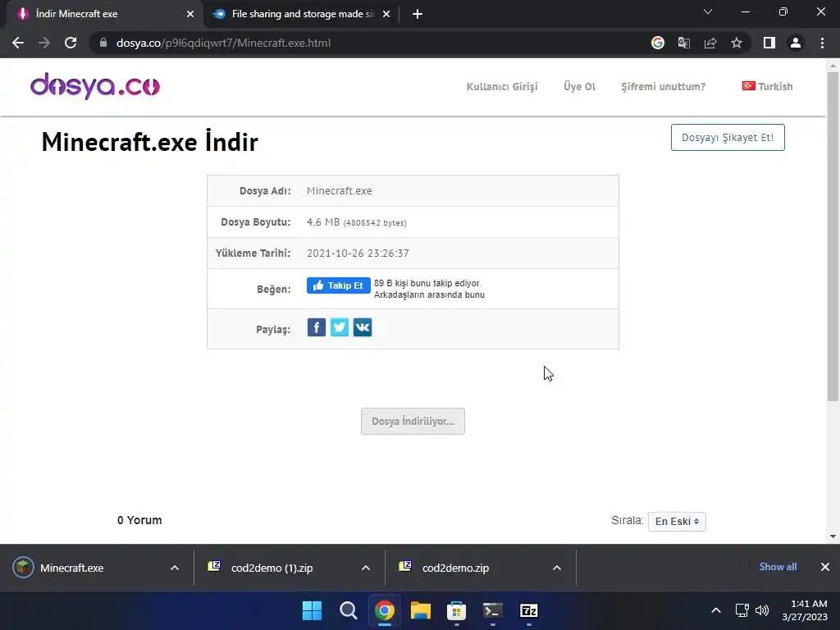Image resolution: width=840 pixels, height=630 pixels.
Task: Expand options for cod2demo.zip download
Action: (x=557, y=568)
